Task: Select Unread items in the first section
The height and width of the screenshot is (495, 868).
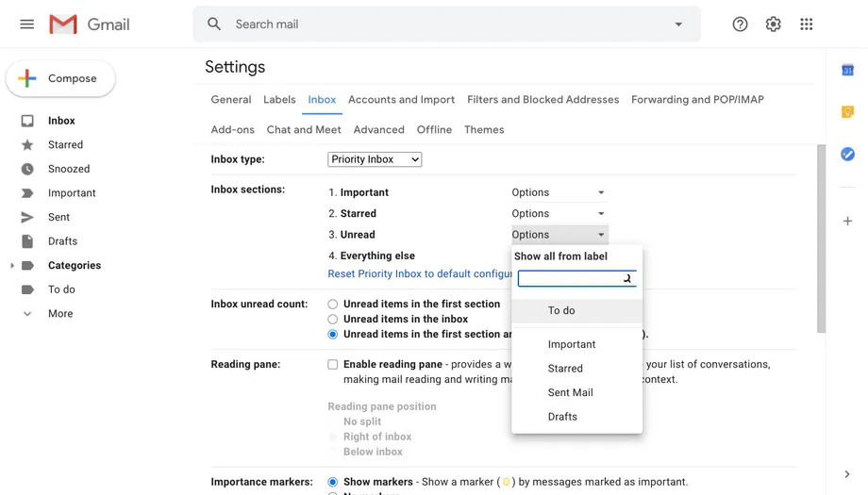Action: 332,305
